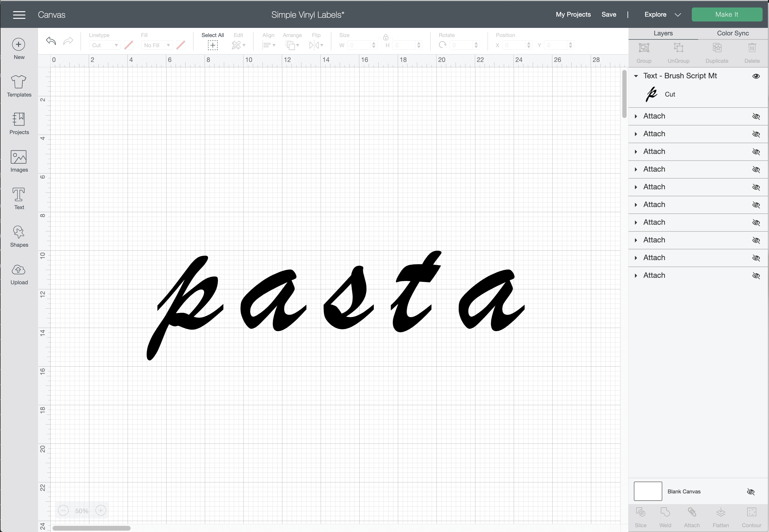Click the green Make It button

pyautogui.click(x=727, y=15)
